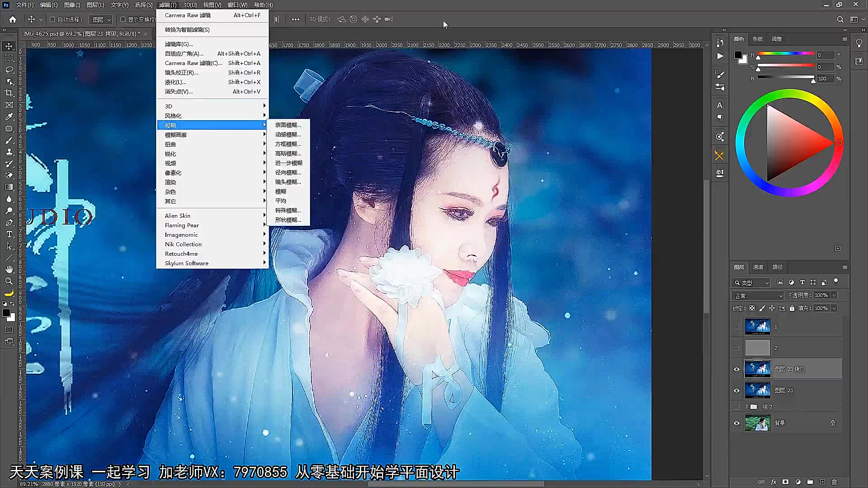Toggle layer filtering switch on or off

(836, 282)
